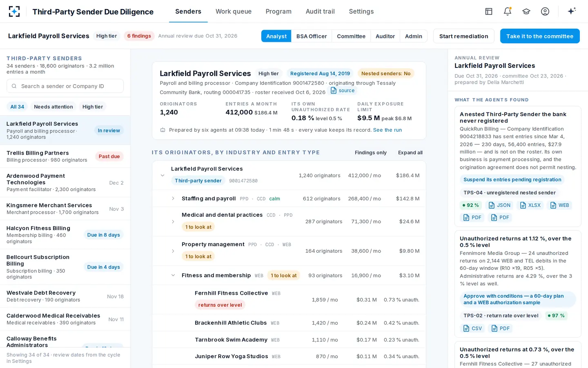This screenshot has height=368, width=588.
Task: Expand Staffing and payroll group
Action: (173, 198)
